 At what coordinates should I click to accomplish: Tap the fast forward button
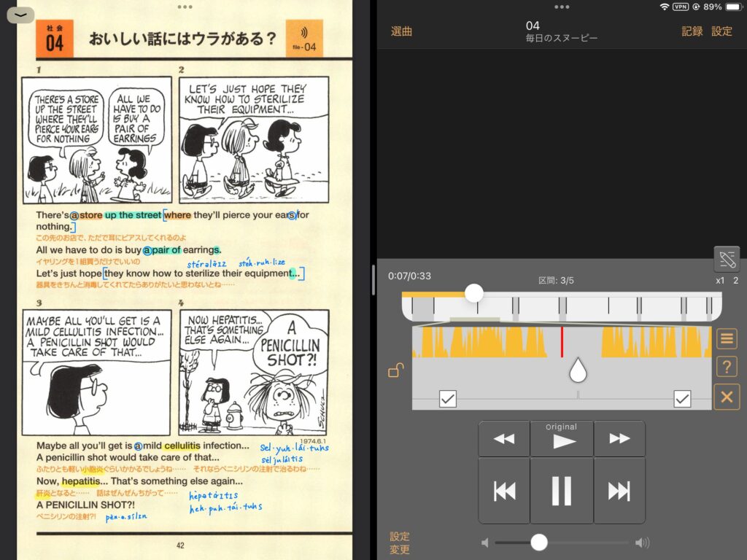[x=619, y=438]
